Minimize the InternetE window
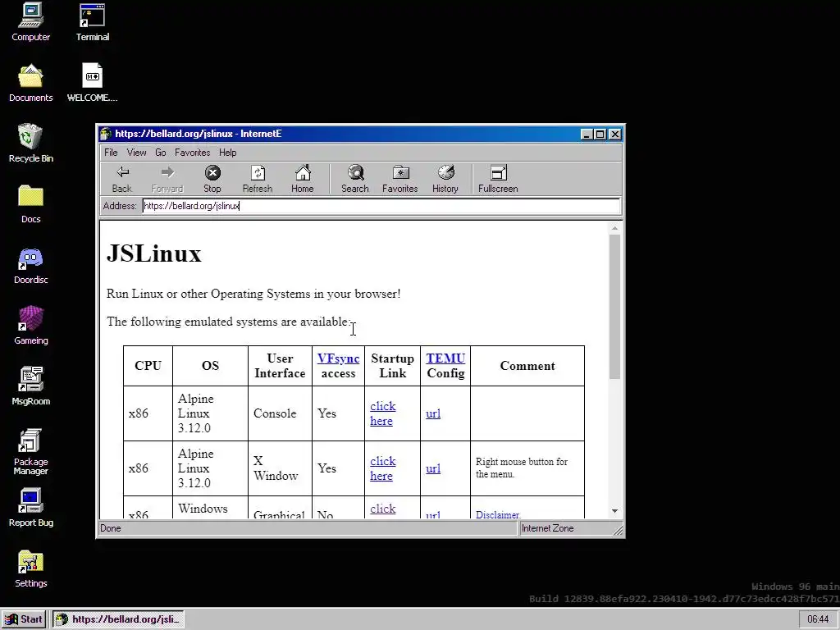 pyautogui.click(x=587, y=135)
